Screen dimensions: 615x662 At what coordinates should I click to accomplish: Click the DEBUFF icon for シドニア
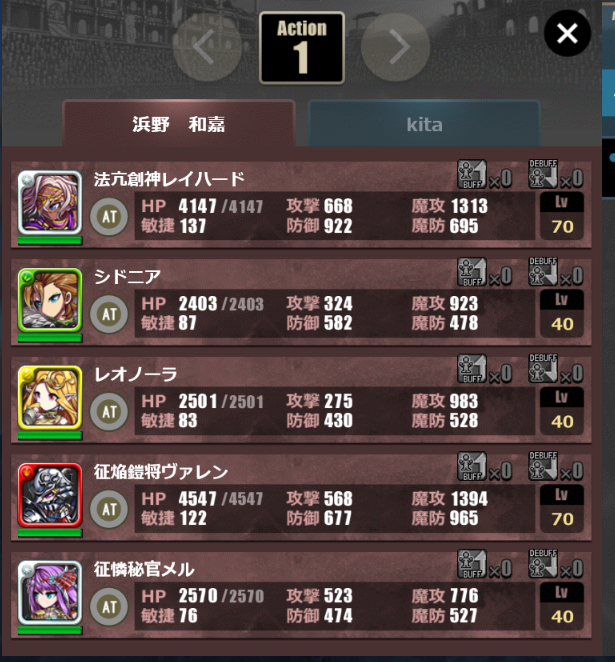[x=543, y=271]
